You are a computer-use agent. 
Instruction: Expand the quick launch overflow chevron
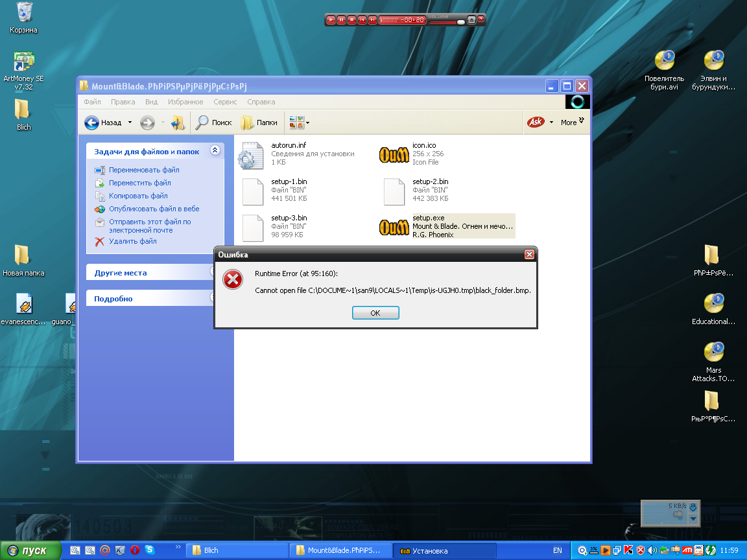[x=178, y=546]
